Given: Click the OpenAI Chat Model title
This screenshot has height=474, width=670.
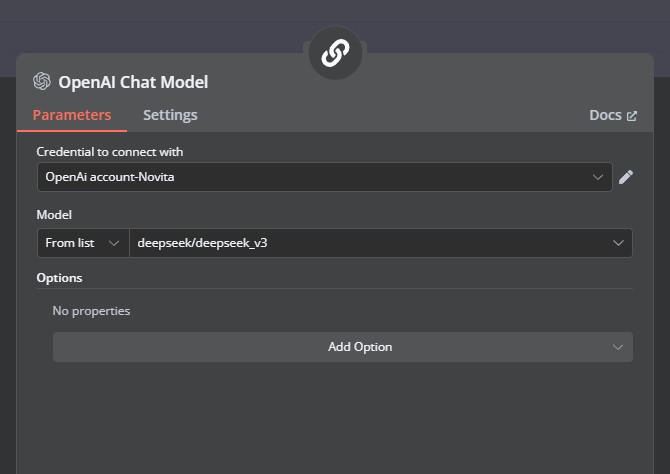Looking at the screenshot, I should [x=133, y=82].
